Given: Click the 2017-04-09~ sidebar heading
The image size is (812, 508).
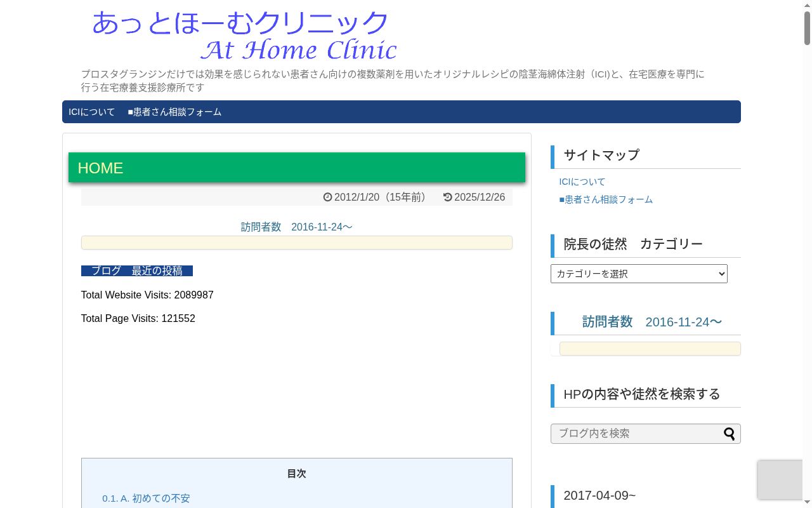Looking at the screenshot, I should pyautogui.click(x=599, y=495).
